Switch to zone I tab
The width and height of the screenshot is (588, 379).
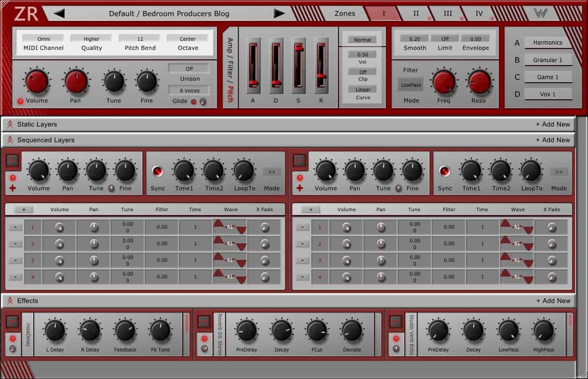click(384, 14)
